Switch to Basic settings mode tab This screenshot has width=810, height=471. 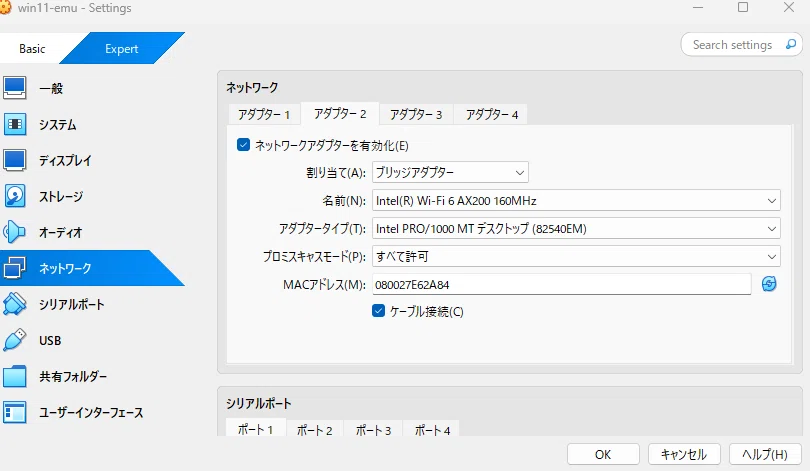pos(32,49)
